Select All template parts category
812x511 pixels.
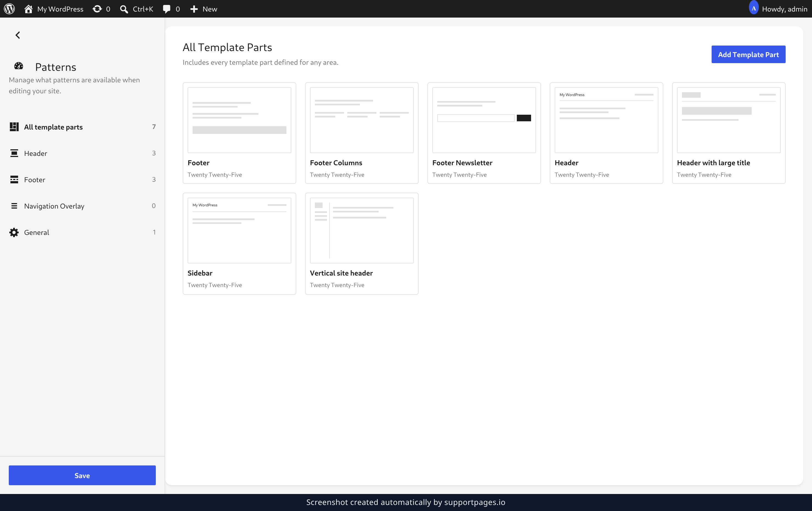(82, 127)
